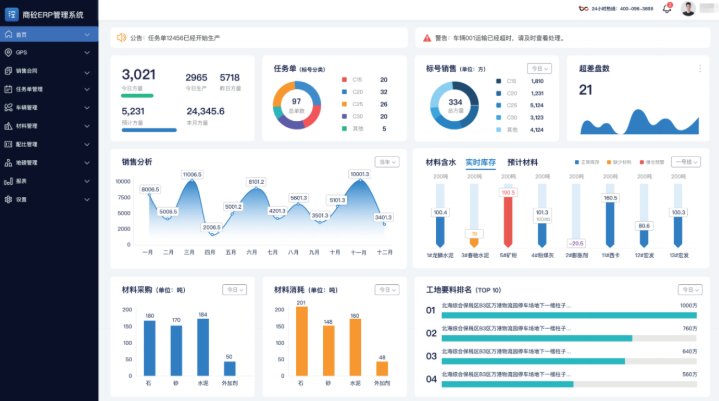Switch to the 材料含水 tab
Image resolution: width=719 pixels, height=401 pixels.
pos(441,162)
